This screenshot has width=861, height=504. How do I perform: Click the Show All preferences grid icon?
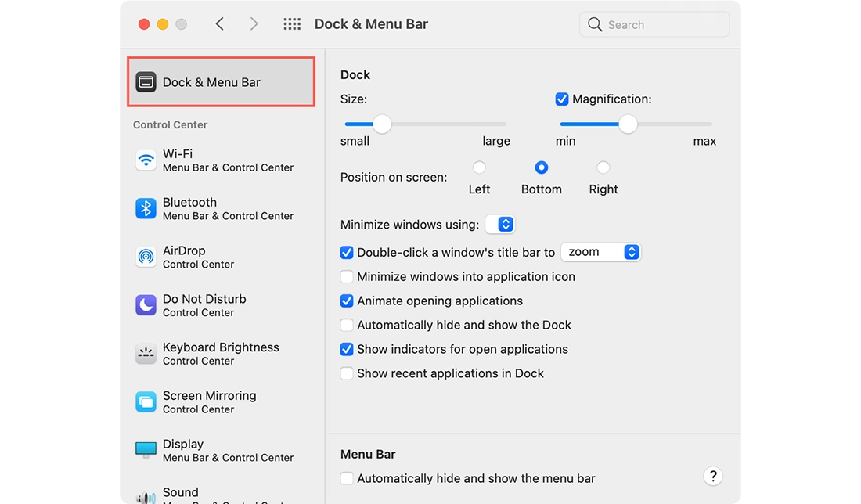[292, 23]
